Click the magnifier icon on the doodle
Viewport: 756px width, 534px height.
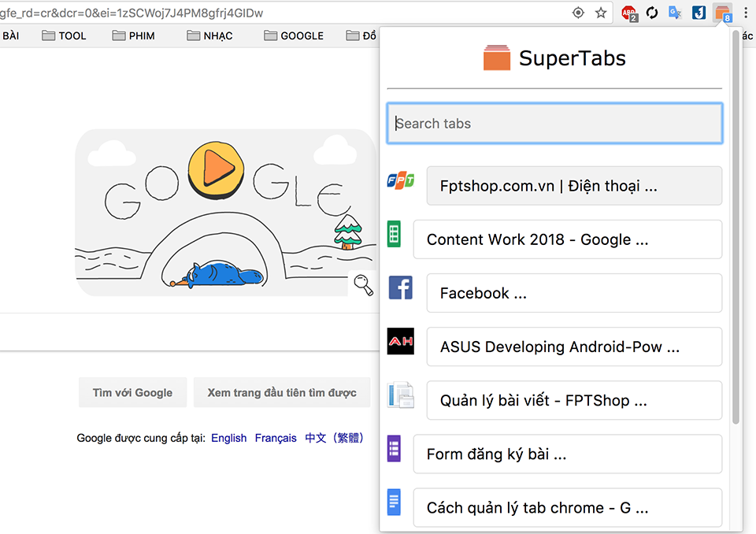click(363, 284)
